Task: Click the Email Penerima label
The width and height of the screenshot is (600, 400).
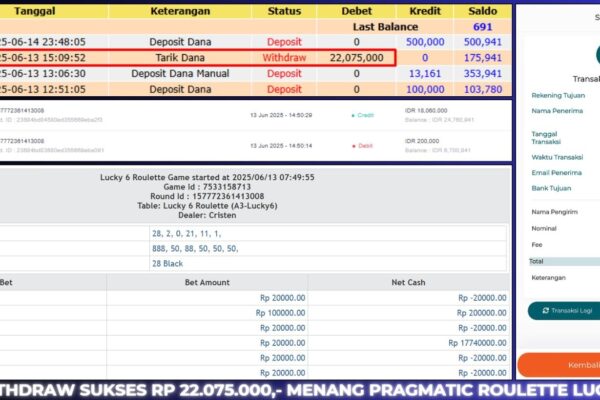Action: 556,173
